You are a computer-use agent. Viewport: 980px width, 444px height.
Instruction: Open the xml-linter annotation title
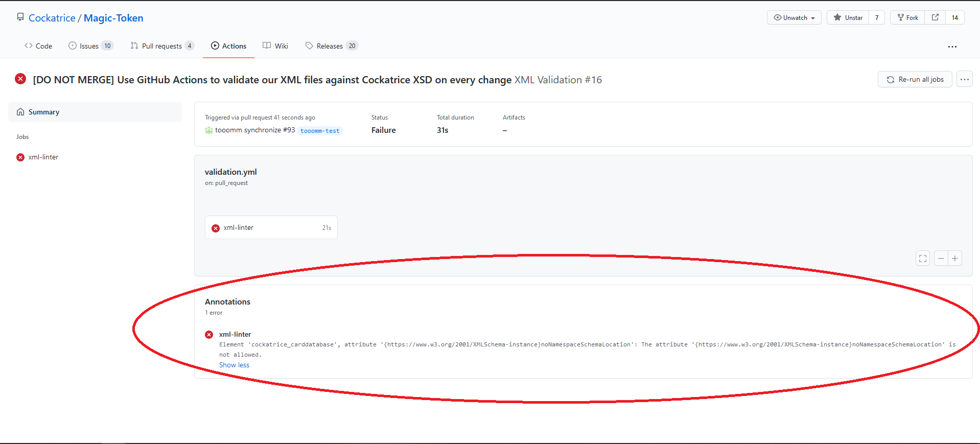235,334
